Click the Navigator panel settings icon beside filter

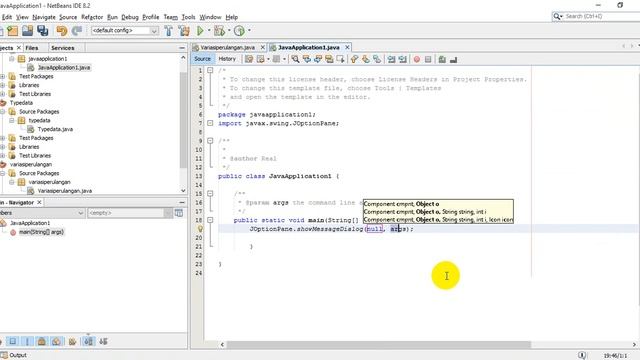[x=179, y=213]
